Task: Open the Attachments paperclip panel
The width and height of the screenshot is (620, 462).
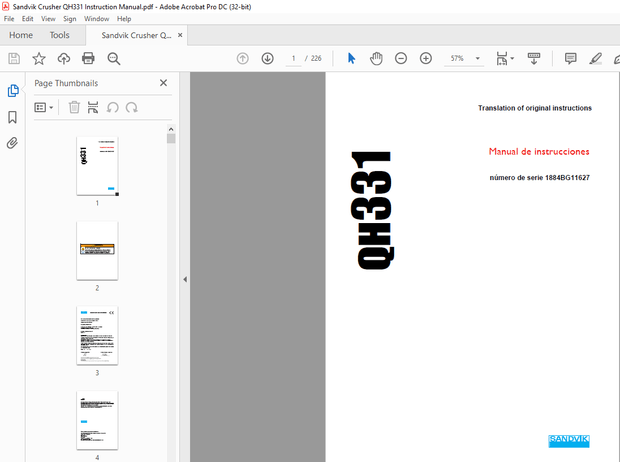Action: [x=12, y=143]
